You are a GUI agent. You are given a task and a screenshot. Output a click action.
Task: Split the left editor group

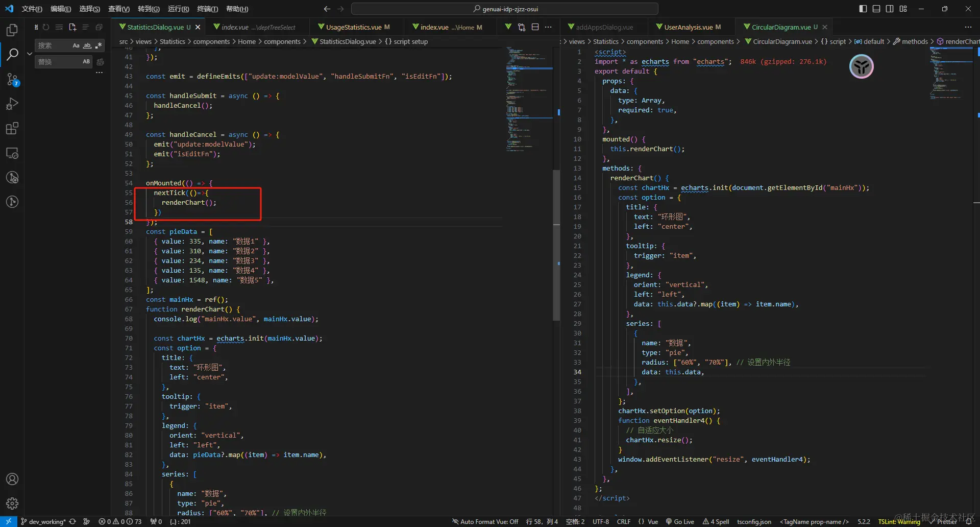pos(535,27)
